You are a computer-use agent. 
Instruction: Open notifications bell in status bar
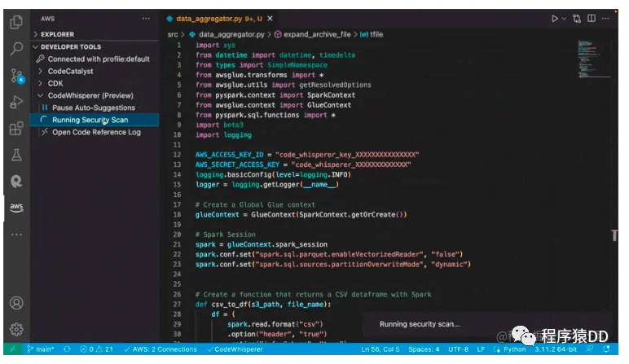[x=606, y=349]
